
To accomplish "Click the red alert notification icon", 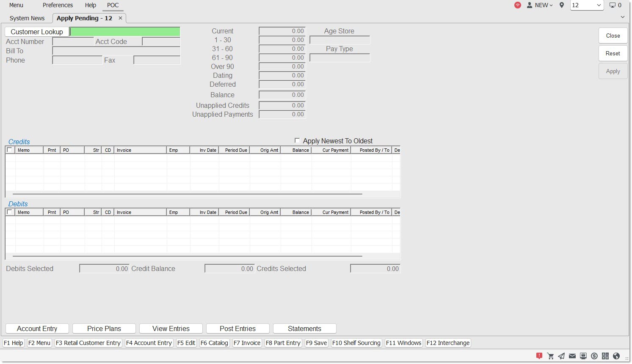I will [x=539, y=356].
